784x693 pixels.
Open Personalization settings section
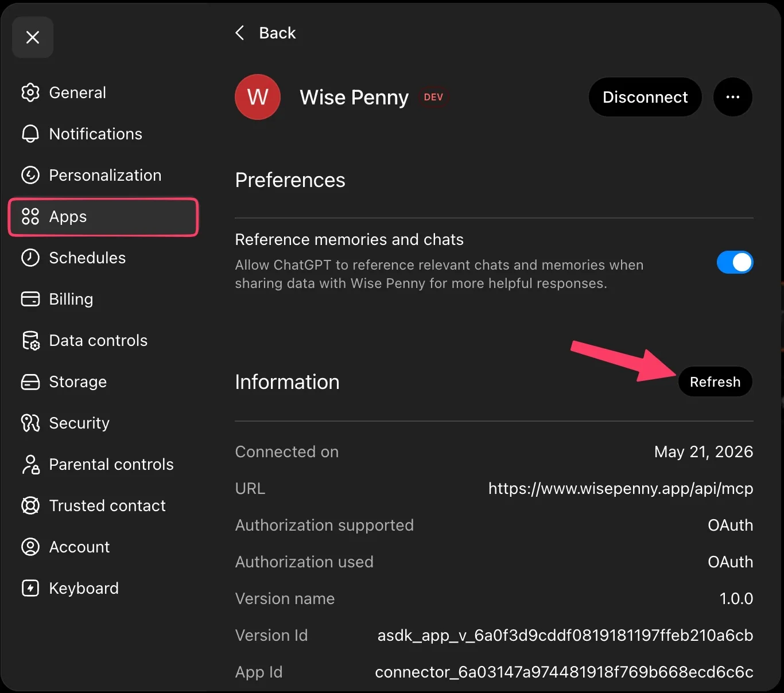pyautogui.click(x=103, y=175)
